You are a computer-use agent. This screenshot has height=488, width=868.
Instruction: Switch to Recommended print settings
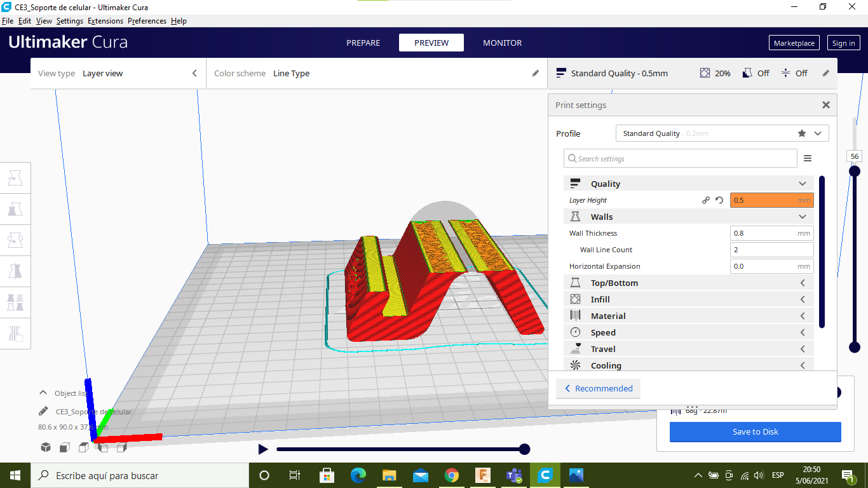[x=598, y=388]
